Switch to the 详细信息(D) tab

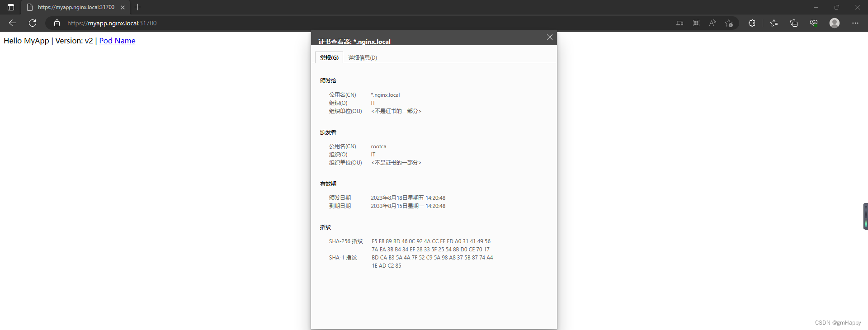click(x=363, y=57)
